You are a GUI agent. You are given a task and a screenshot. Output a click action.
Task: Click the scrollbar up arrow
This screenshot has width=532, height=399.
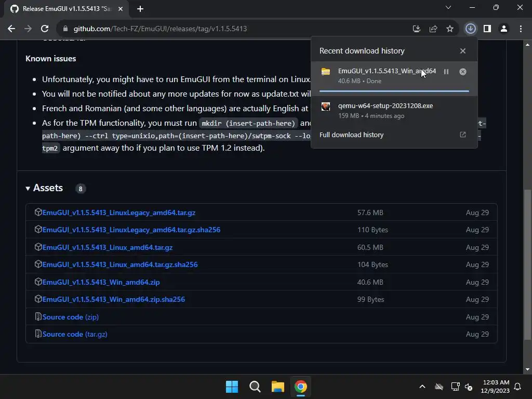527,45
